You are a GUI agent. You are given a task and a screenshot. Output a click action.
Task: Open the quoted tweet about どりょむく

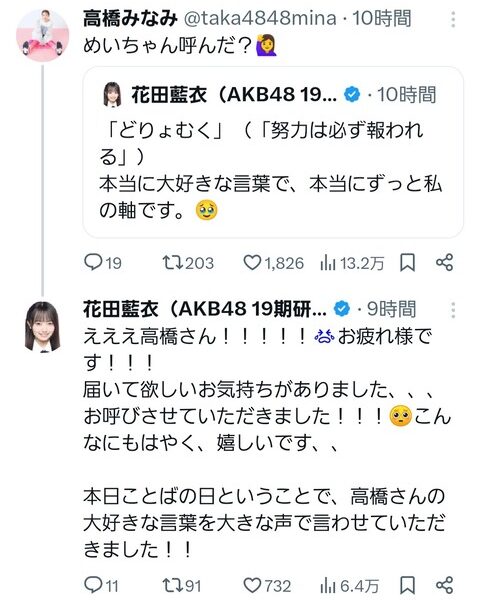click(x=273, y=152)
